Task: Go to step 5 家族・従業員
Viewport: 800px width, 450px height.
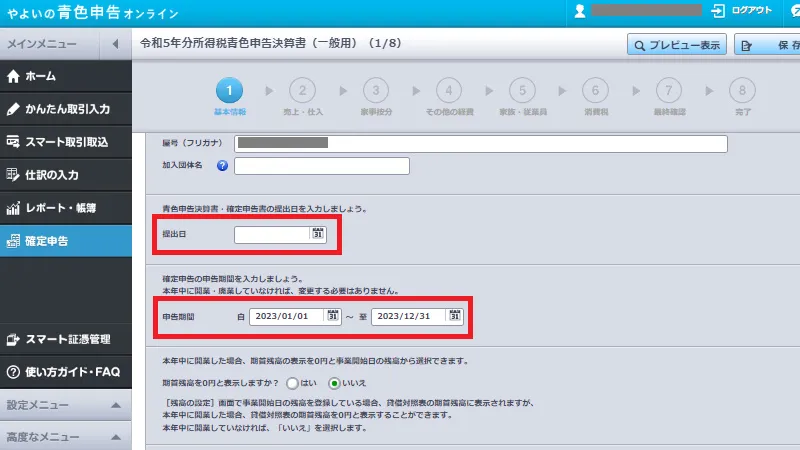Action: pos(522,91)
